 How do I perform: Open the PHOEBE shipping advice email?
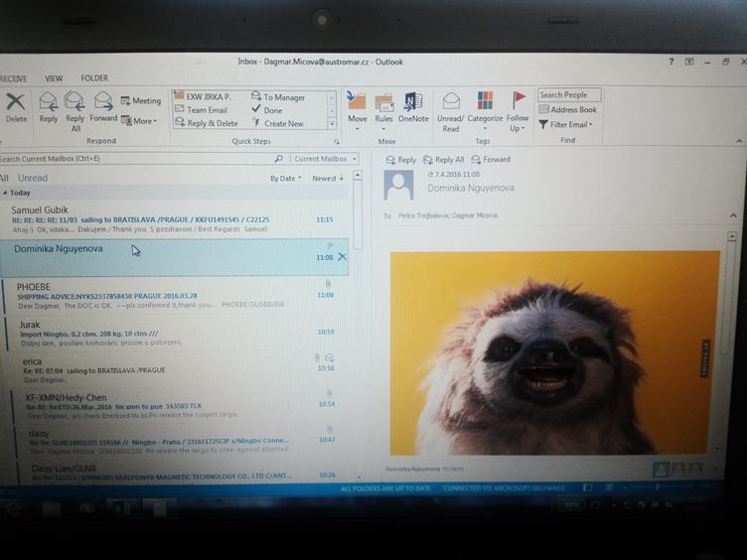175,296
